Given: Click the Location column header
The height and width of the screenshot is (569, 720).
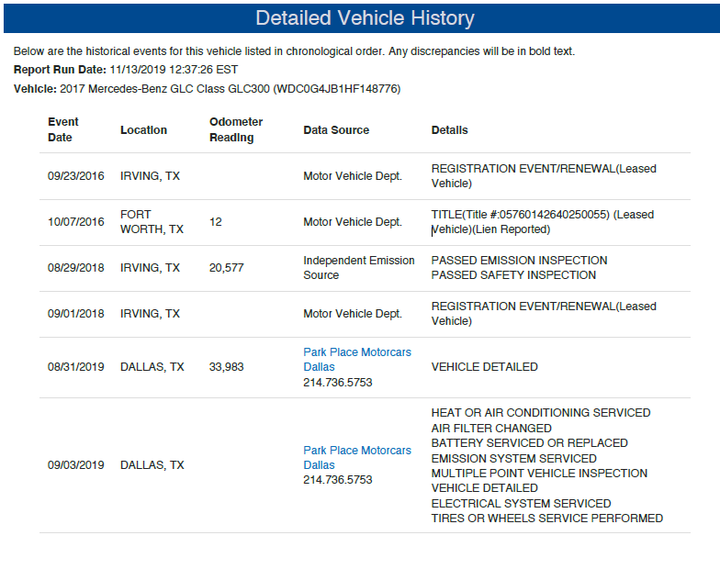Looking at the screenshot, I should 144,130.
